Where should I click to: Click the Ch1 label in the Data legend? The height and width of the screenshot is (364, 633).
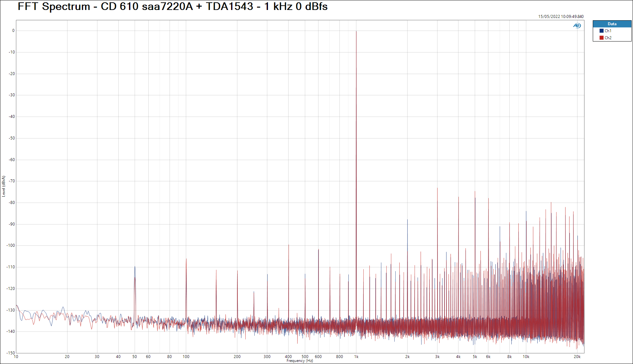click(x=608, y=31)
